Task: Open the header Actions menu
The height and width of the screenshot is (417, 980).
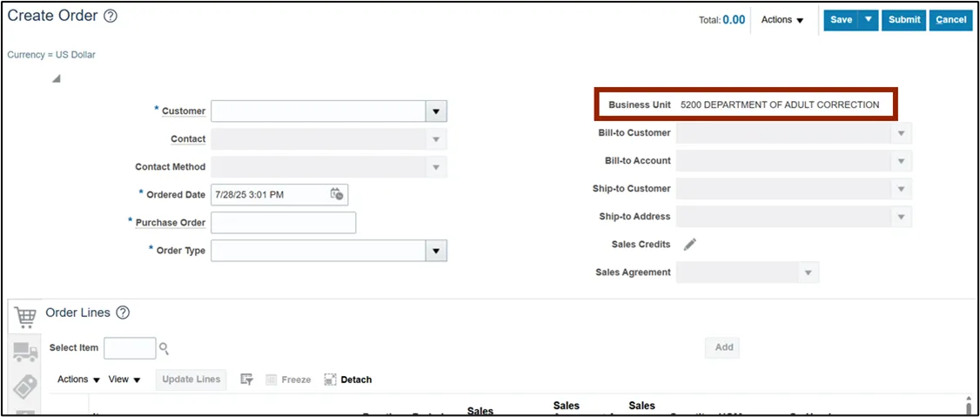Action: coord(782,20)
